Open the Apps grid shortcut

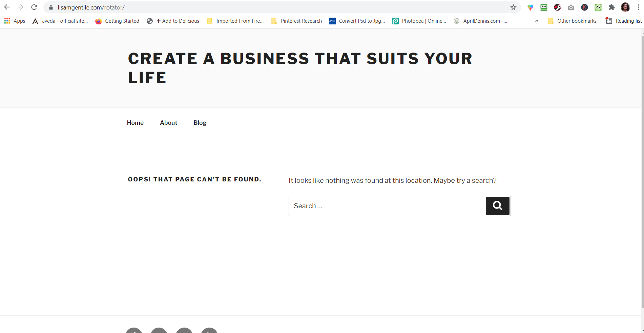click(x=15, y=21)
